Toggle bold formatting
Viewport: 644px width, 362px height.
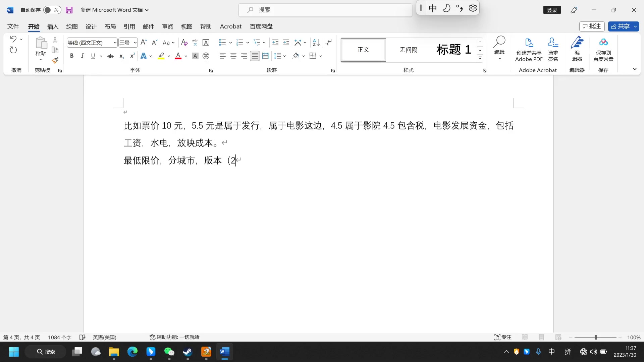pos(71,56)
